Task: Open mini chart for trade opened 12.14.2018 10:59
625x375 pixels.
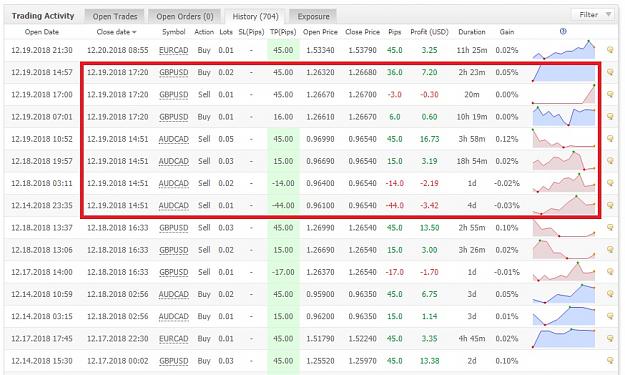Action: (x=564, y=294)
